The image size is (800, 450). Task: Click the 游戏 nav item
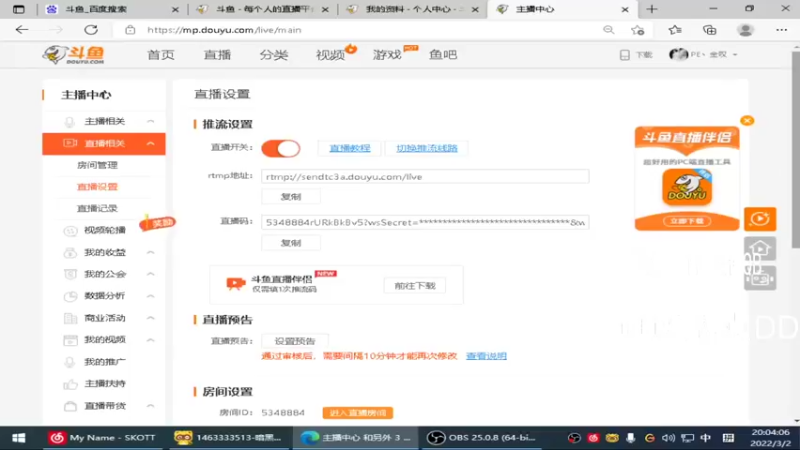(387, 55)
